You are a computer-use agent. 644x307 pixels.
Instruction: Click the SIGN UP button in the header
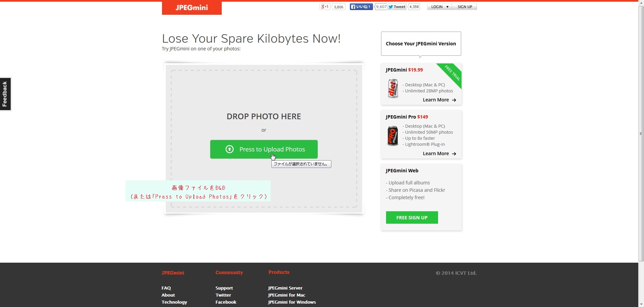pos(465,7)
